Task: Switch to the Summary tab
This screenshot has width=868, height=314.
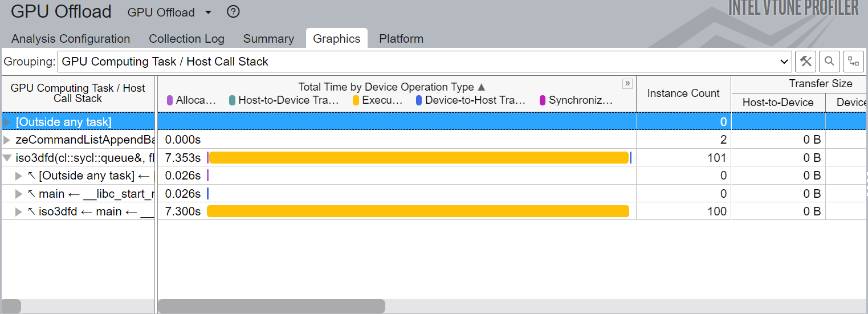Action: [x=268, y=39]
